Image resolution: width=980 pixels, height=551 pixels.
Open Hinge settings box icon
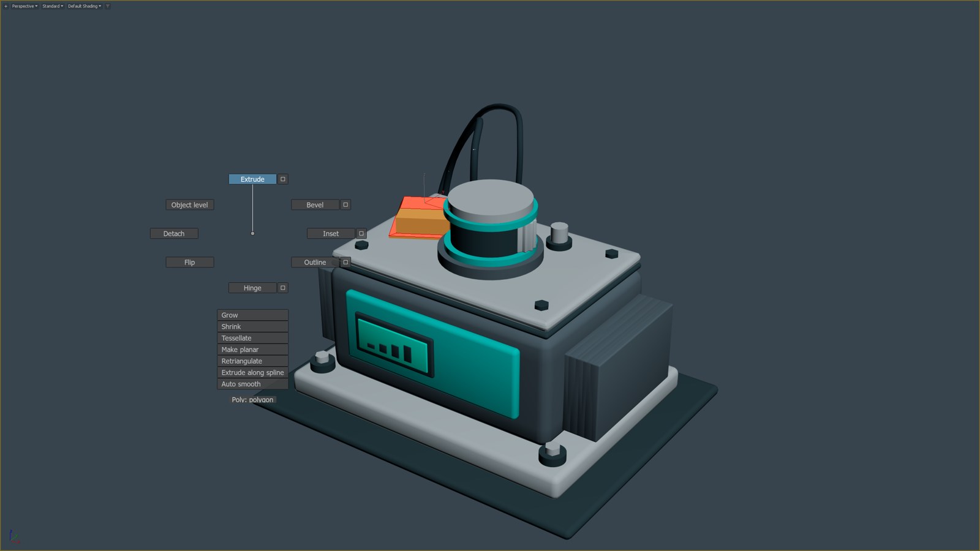pos(283,288)
